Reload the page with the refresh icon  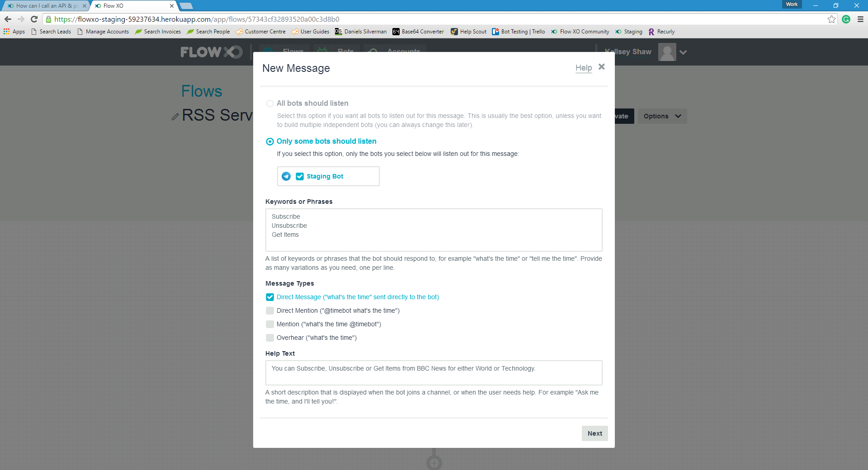34,19
